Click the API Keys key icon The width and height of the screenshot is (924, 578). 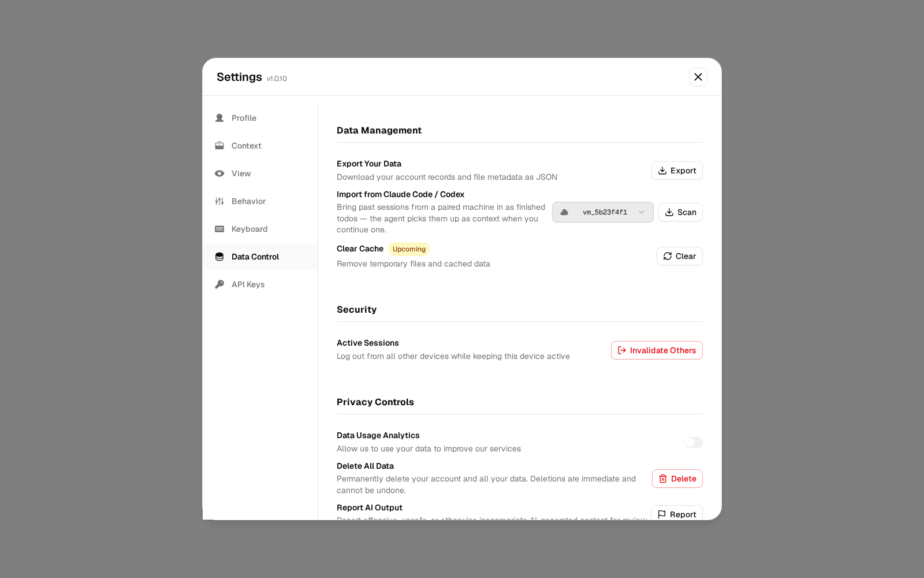coord(219,284)
